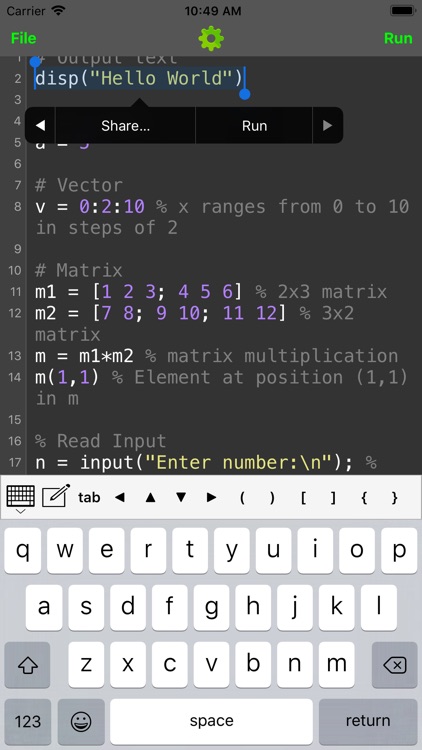Tap the f key

[169, 607]
